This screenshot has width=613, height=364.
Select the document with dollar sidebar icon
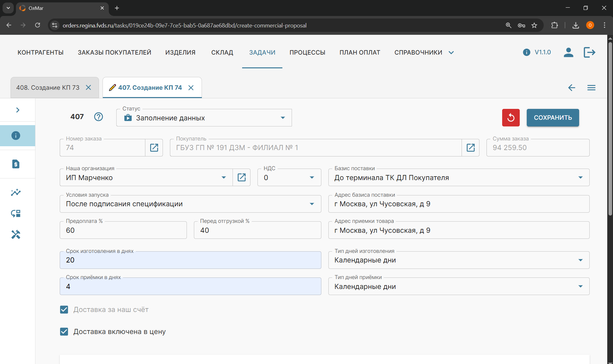[x=16, y=164]
